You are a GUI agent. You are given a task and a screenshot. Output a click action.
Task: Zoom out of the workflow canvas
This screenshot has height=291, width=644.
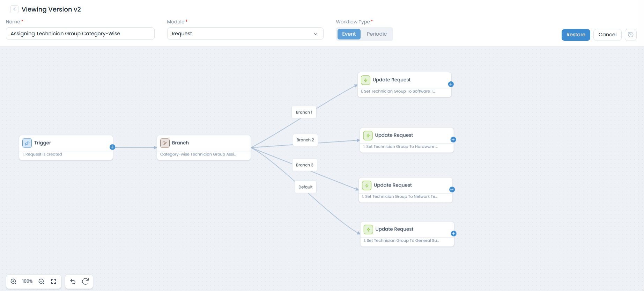41,282
